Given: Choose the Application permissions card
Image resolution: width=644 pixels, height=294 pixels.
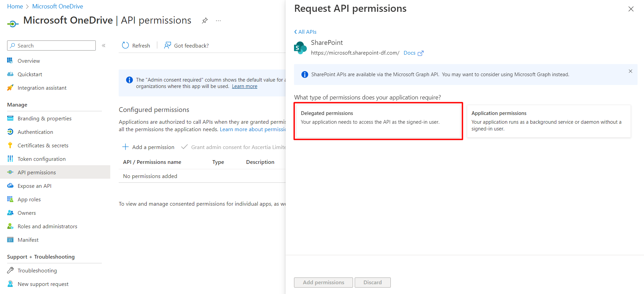Looking at the screenshot, I should point(549,121).
